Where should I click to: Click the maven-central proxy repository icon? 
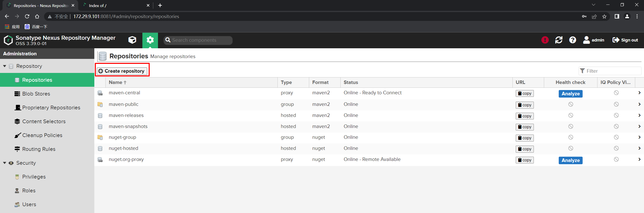100,93
